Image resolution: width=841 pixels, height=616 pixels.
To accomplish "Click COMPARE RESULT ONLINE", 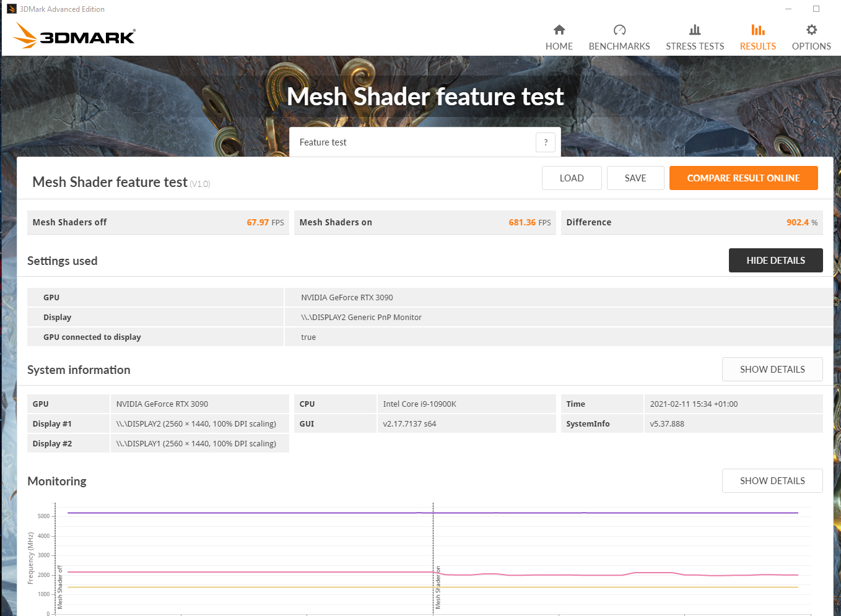I will pos(743,178).
